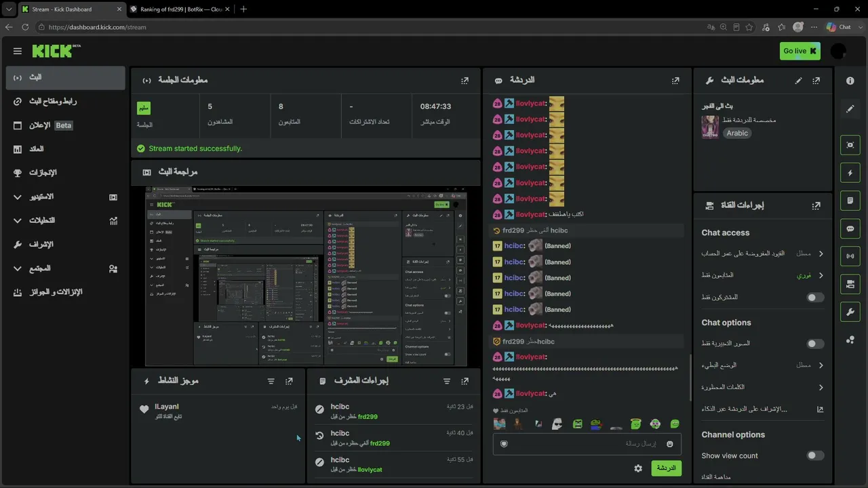Click lLayanI in activity feed
Image resolution: width=868 pixels, height=488 pixels.
tap(167, 407)
